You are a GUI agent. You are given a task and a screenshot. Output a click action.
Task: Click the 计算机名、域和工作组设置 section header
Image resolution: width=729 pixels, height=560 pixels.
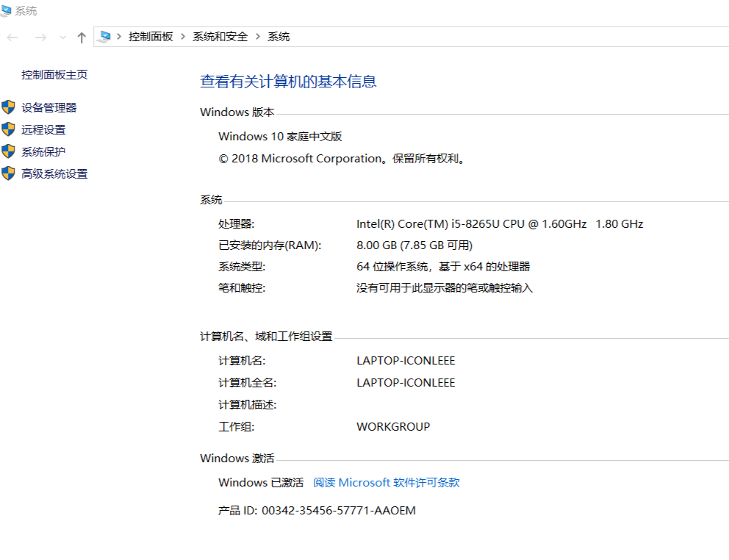pyautogui.click(x=267, y=337)
